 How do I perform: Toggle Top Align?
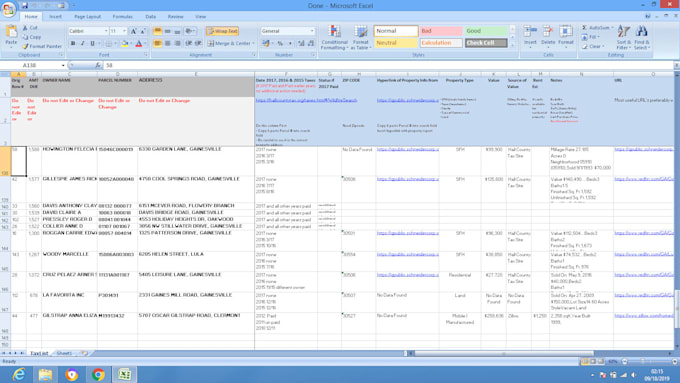pyautogui.click(x=158, y=31)
